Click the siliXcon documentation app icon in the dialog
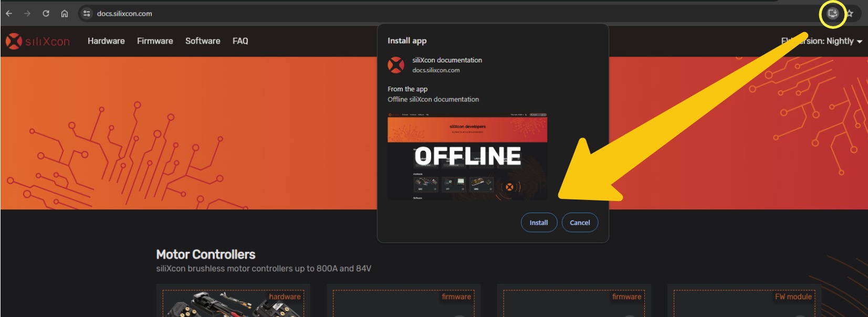868x317 pixels. point(396,65)
